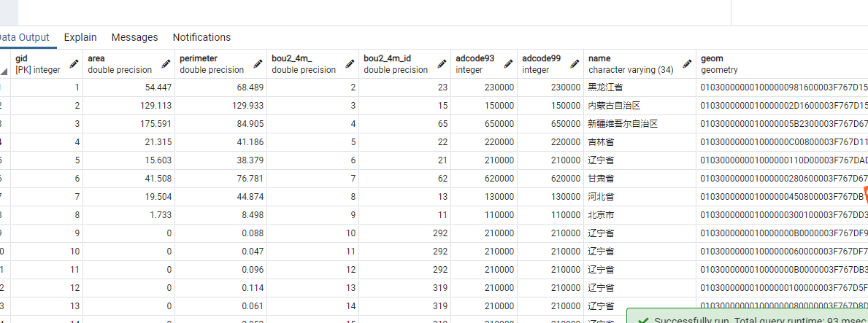The image size is (868, 323).
Task: Click the name cell 河北省
Action: coord(640,197)
